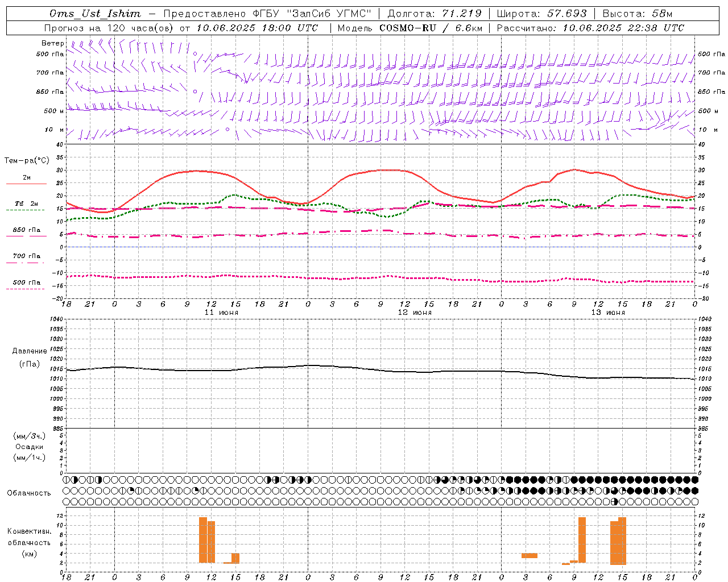Select the Тем-ра(°C) axis title

27,161
